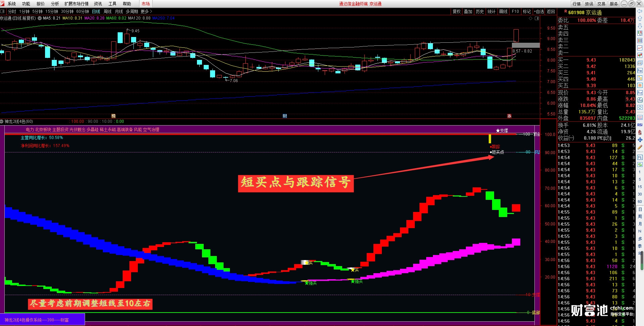Select the 30 minute period in sidebar
Image resolution: width=644 pixels, height=326 pixels.
pyautogui.click(x=640, y=194)
